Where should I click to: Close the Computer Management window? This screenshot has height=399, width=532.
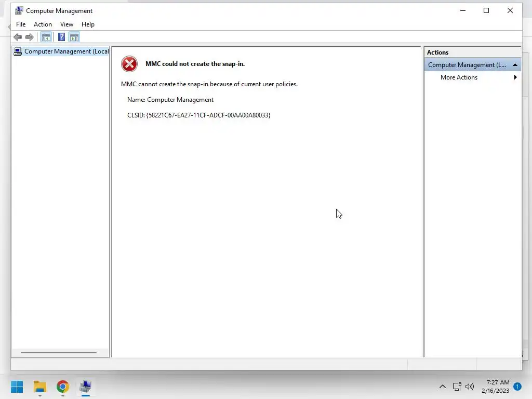pyautogui.click(x=510, y=10)
